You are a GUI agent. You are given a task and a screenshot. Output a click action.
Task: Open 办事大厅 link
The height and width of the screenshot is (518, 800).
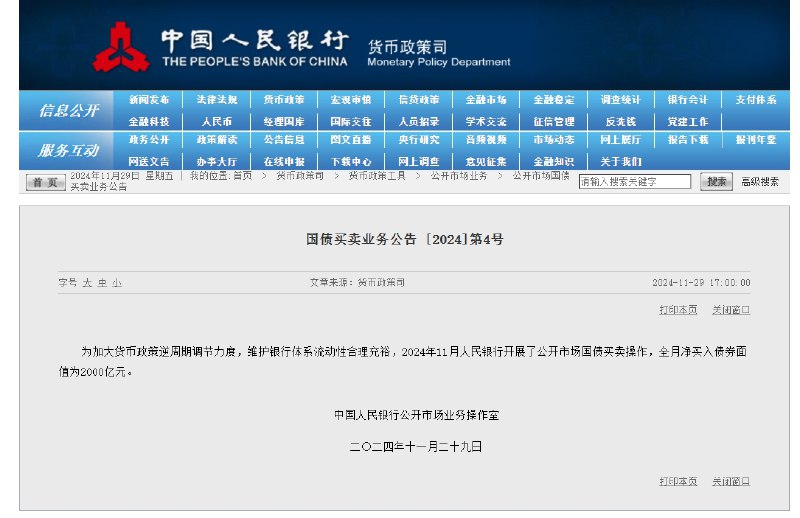coord(217,161)
